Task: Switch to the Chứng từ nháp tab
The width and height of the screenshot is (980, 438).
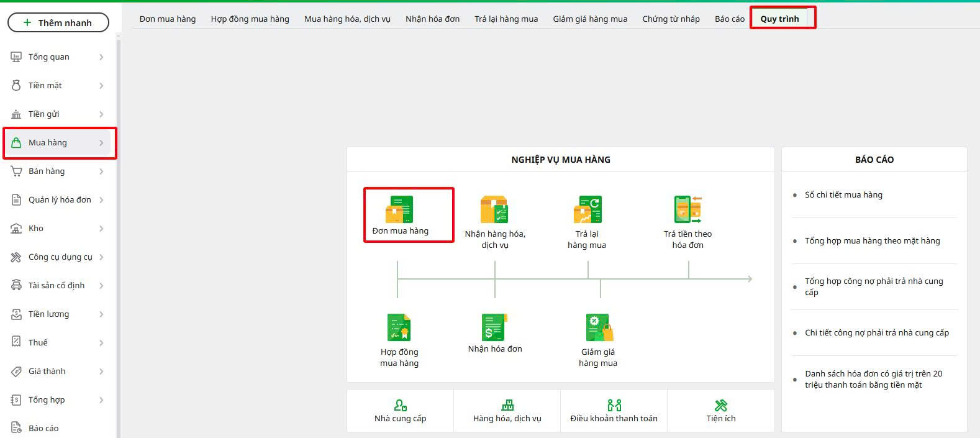Action: click(x=671, y=19)
